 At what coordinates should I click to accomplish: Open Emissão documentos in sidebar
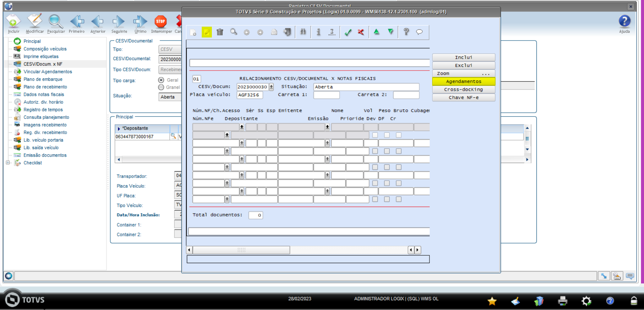point(45,155)
